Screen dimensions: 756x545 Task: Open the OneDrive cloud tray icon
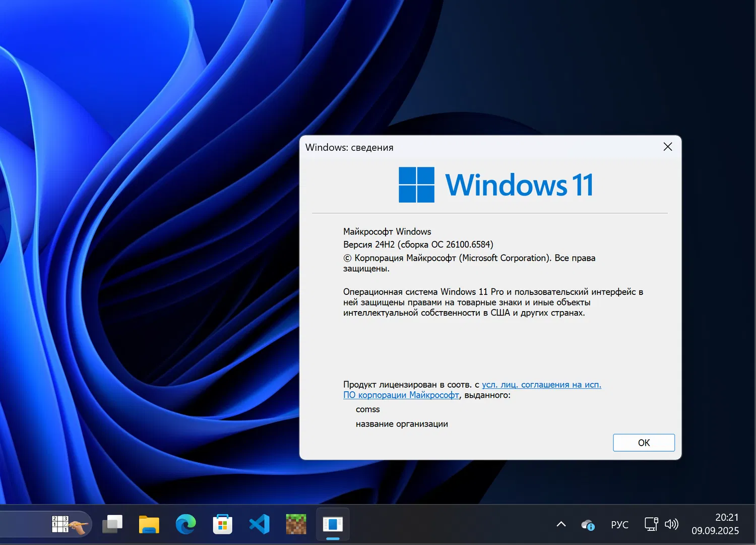pyautogui.click(x=588, y=525)
